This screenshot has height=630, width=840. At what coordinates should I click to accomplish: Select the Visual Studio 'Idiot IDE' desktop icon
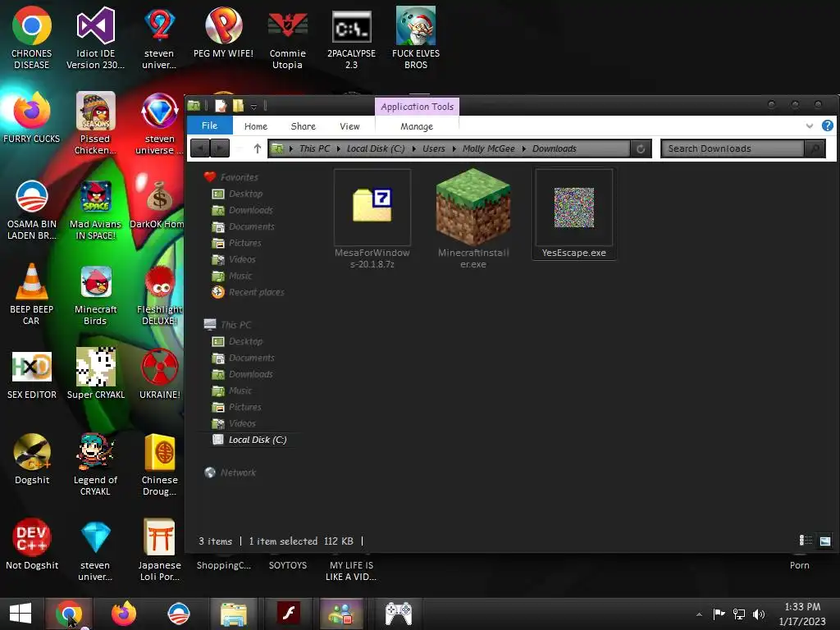point(95,38)
